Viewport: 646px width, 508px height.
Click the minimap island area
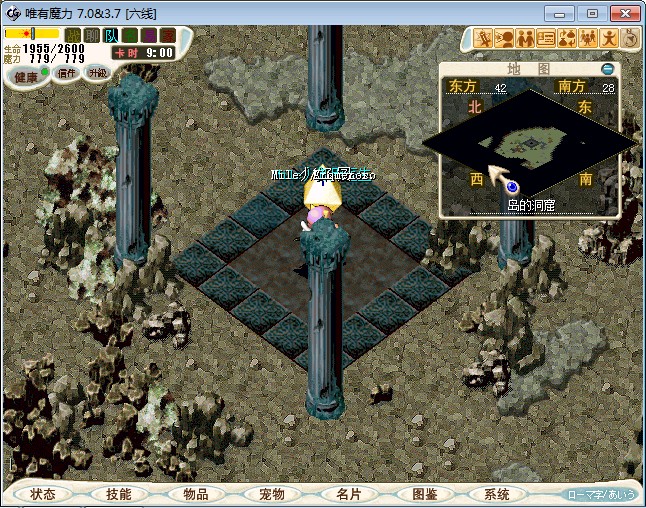(x=528, y=147)
